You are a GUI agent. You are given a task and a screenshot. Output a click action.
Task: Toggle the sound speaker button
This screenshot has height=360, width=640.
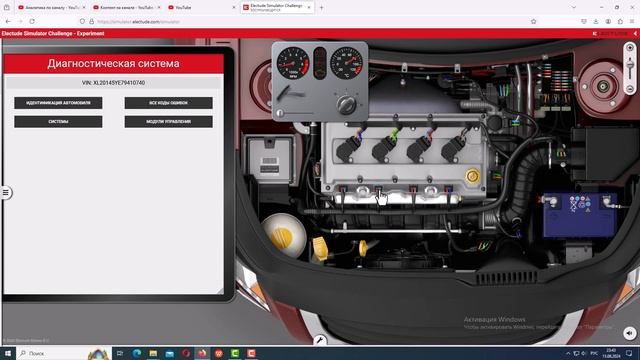tap(630, 333)
